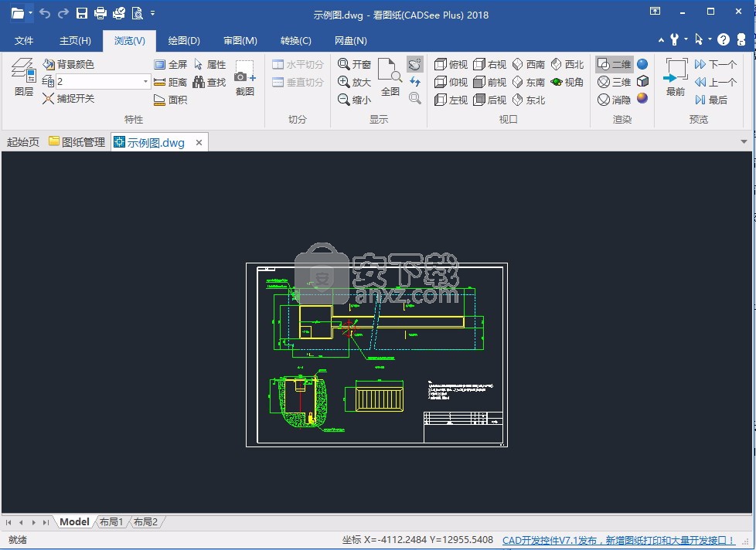Image resolution: width=756 pixels, height=550 pixels.
Task: Expand quick access toolbar customize arrow
Action: 152,13
